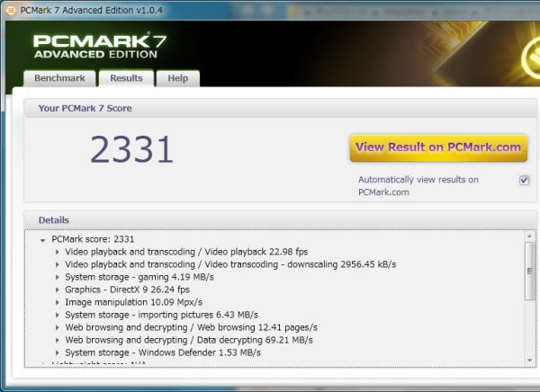This screenshot has height=392, width=540.
Task: Expand Graphics DirectX 9 row
Action: (58, 290)
